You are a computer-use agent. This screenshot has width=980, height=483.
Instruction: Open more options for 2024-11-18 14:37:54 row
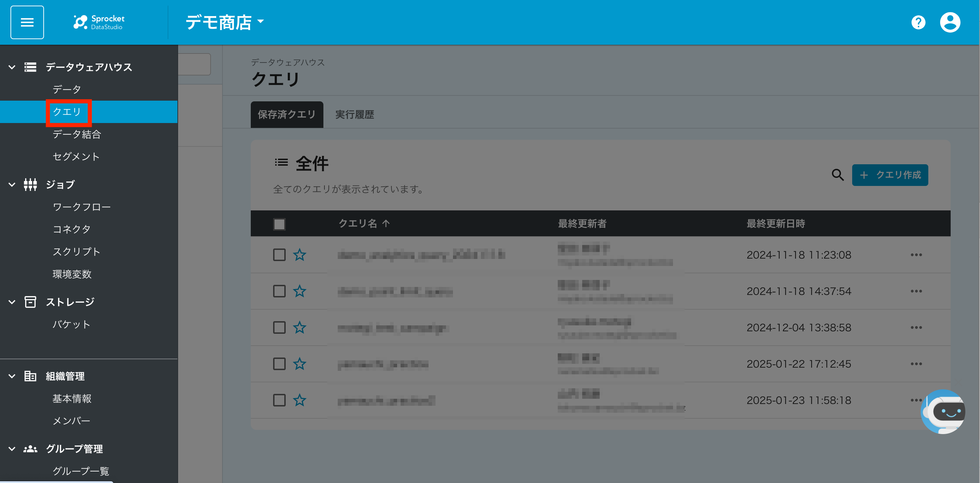click(916, 291)
